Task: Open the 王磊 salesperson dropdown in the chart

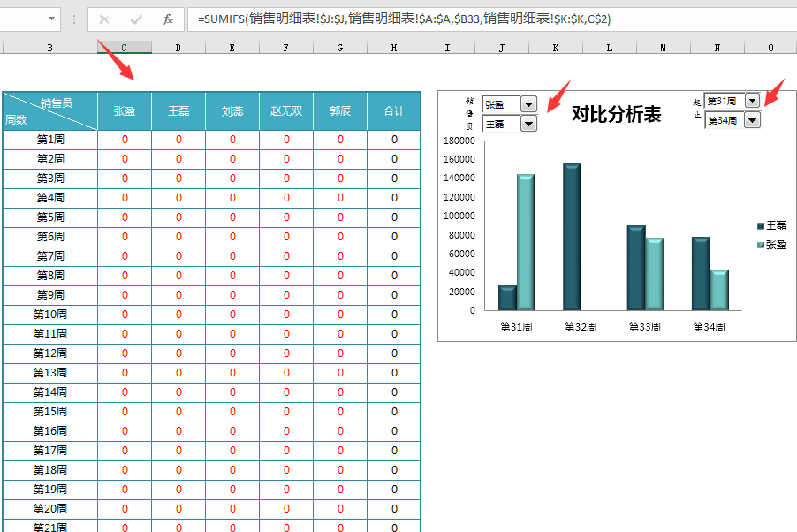Action: point(528,124)
